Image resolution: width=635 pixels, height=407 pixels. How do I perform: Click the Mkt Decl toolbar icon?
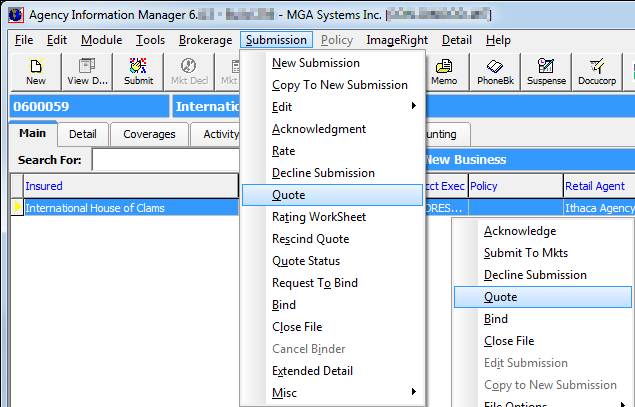pyautogui.click(x=187, y=73)
